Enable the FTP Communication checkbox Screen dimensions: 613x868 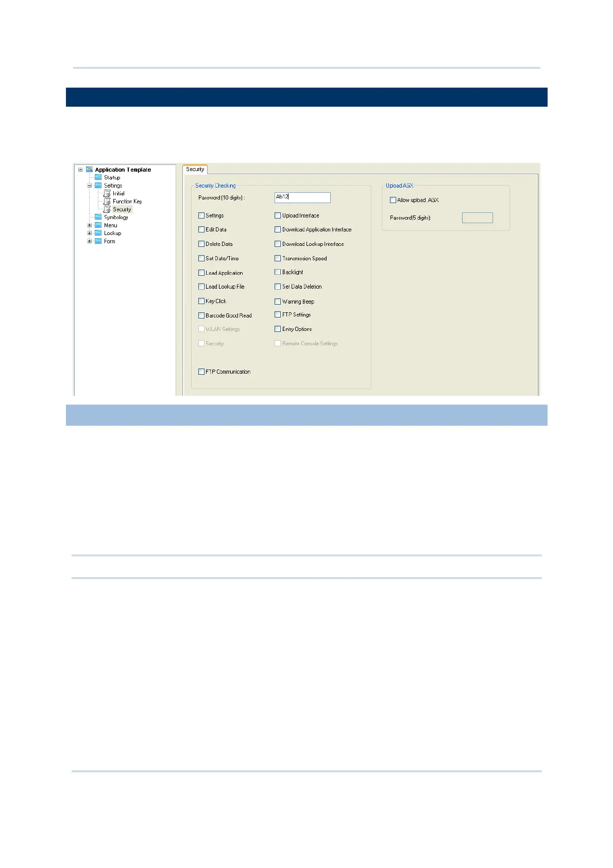[x=201, y=372]
